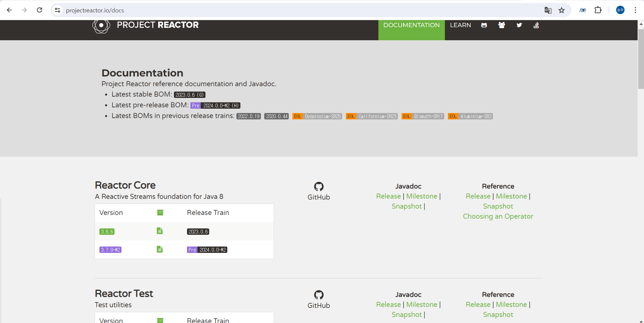Open Chrome three-dot menu
This screenshot has height=323, width=644.
(x=635, y=10)
